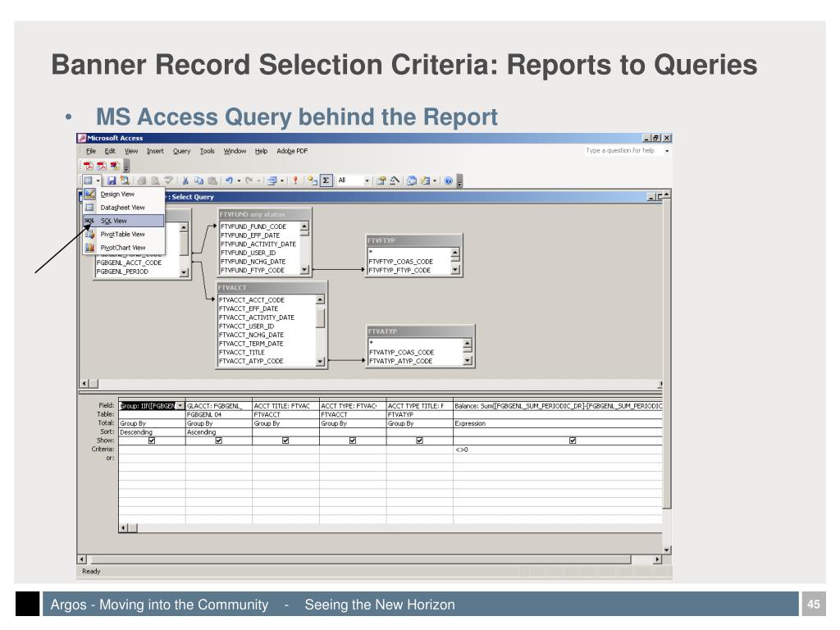Open the main toolbar options arrow
The image size is (840, 630).
[x=459, y=181]
